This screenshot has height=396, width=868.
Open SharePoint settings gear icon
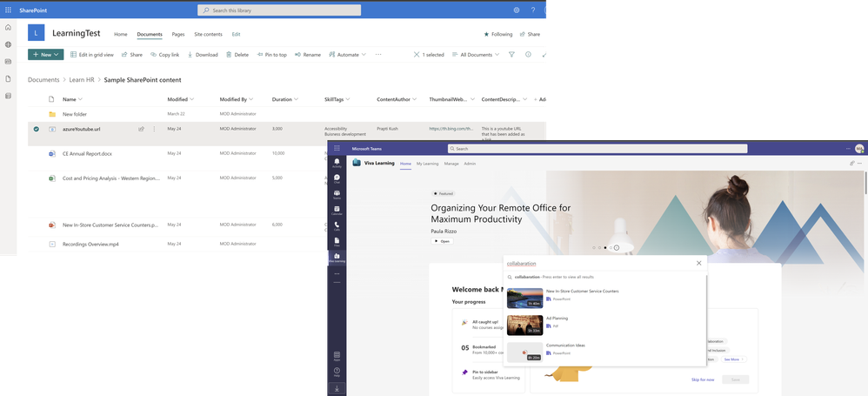517,10
